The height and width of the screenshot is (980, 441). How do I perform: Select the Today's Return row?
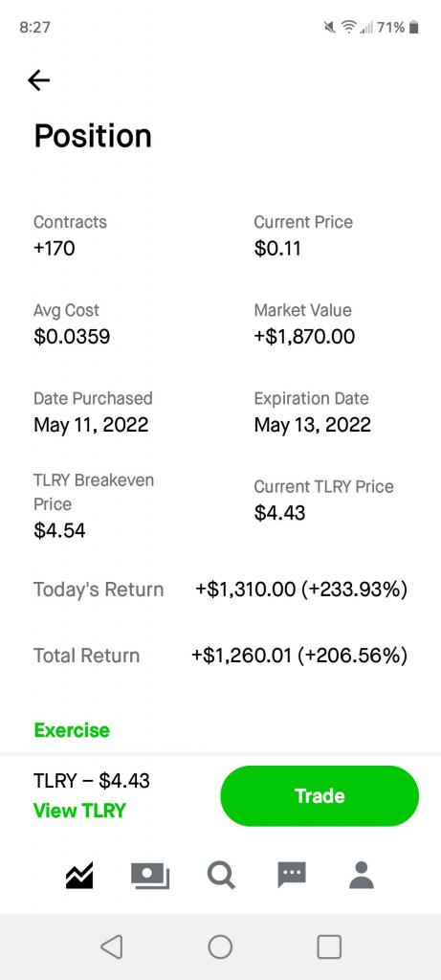point(220,590)
